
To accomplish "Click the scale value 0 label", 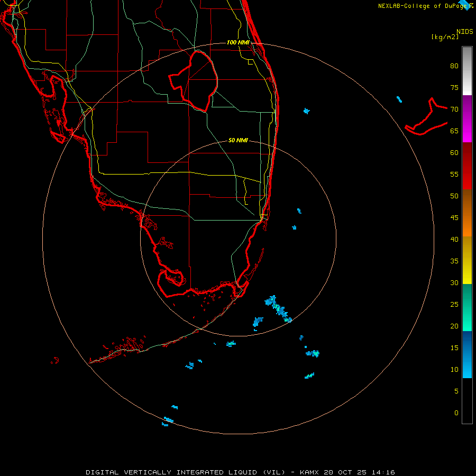I will [456, 413].
